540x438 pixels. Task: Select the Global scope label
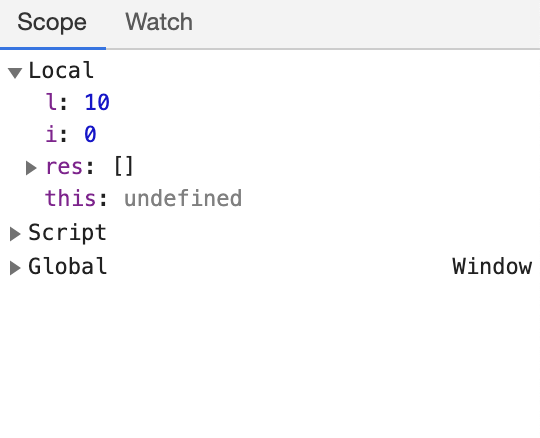point(68,266)
